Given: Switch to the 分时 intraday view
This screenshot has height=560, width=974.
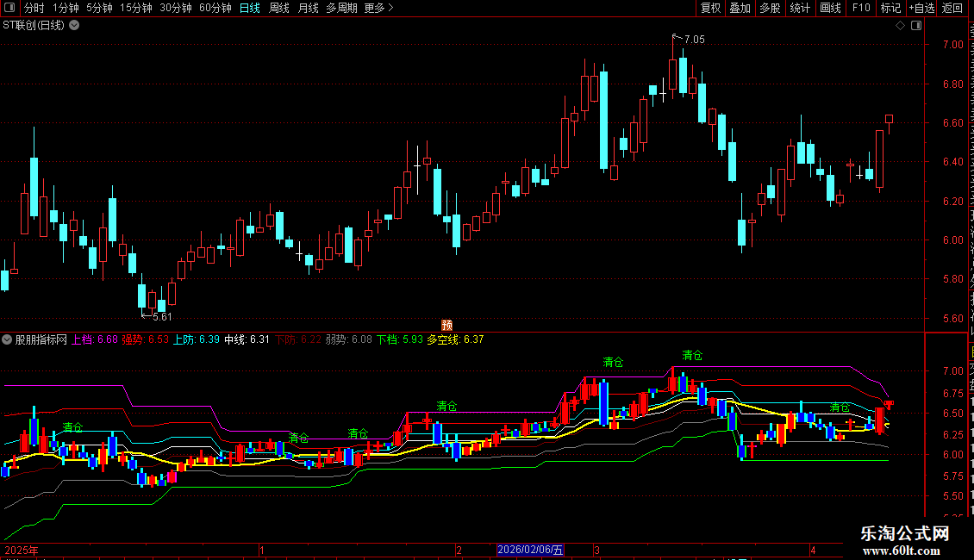Looking at the screenshot, I should [34, 8].
